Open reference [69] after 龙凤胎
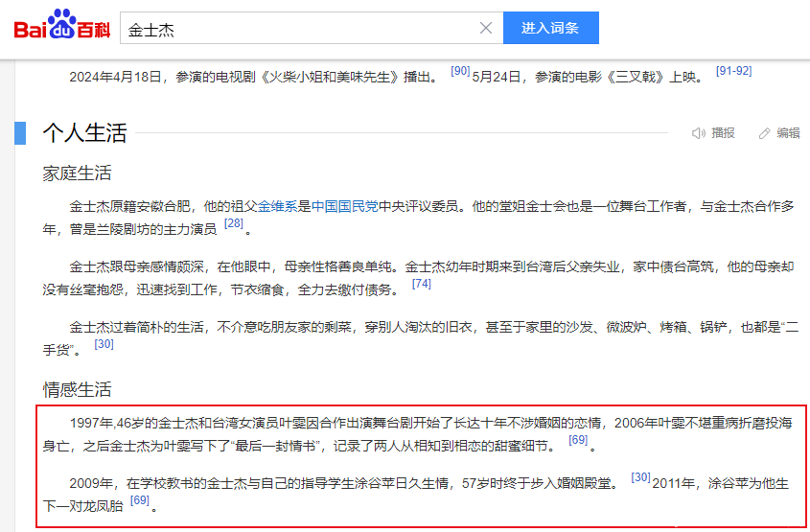The width and height of the screenshot is (810, 532). [x=140, y=500]
